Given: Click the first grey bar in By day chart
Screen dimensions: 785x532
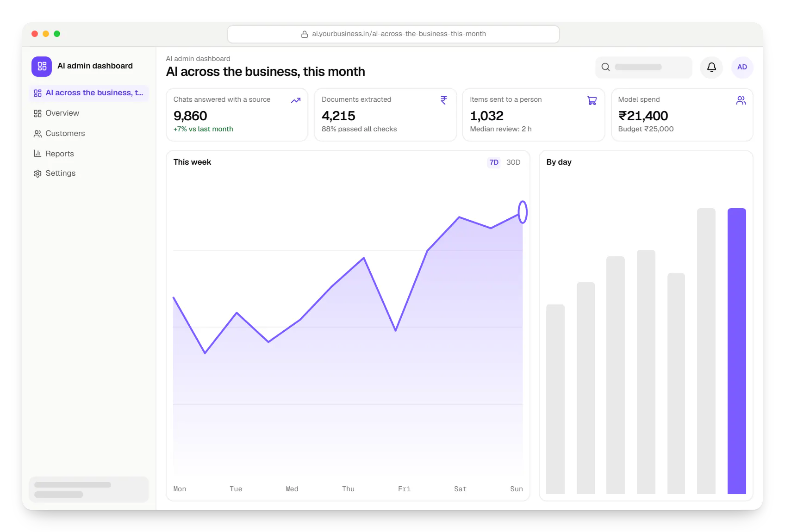Looking at the screenshot, I should click(555, 399).
